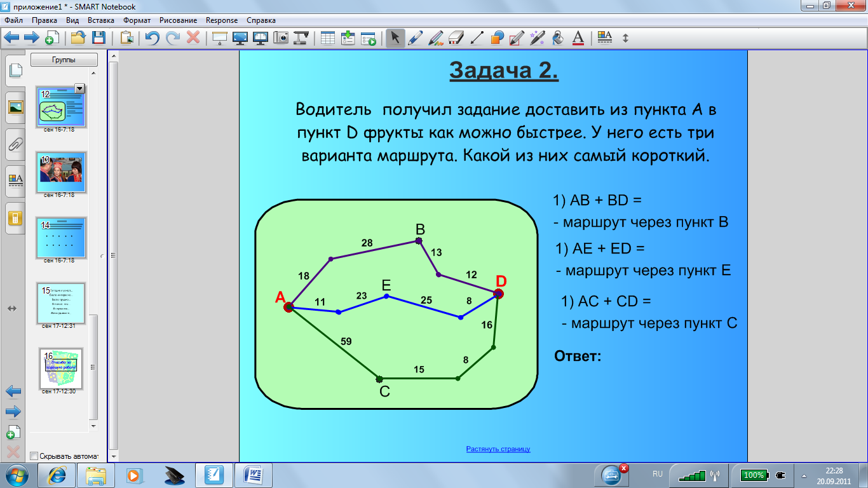Save the notebook with the floppy disk icon
This screenshot has height=488, width=868.
pyautogui.click(x=98, y=37)
